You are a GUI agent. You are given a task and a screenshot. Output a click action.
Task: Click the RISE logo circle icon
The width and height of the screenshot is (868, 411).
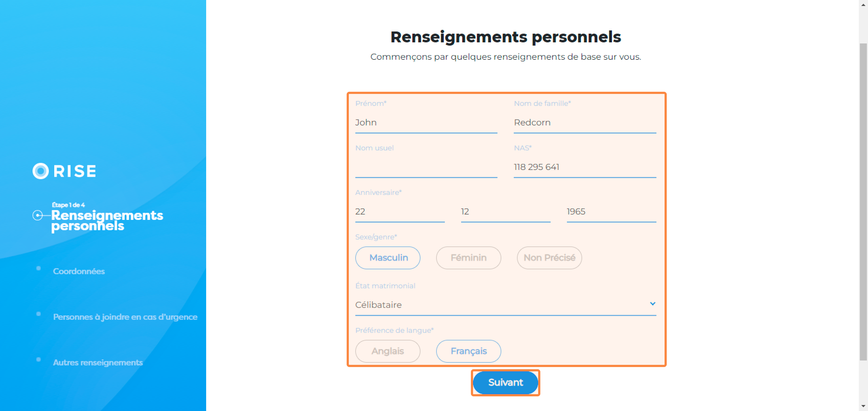tap(40, 171)
